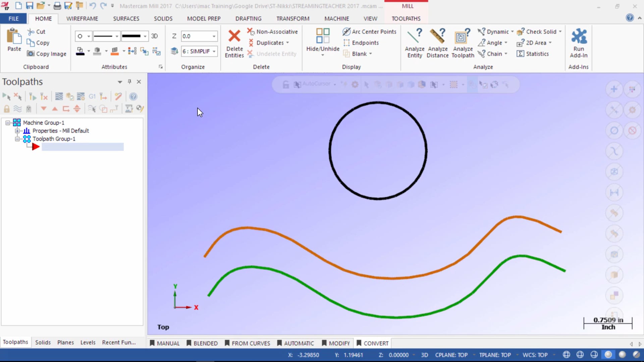Expand the Toolpath Group-1 tree item

[x=17, y=138]
